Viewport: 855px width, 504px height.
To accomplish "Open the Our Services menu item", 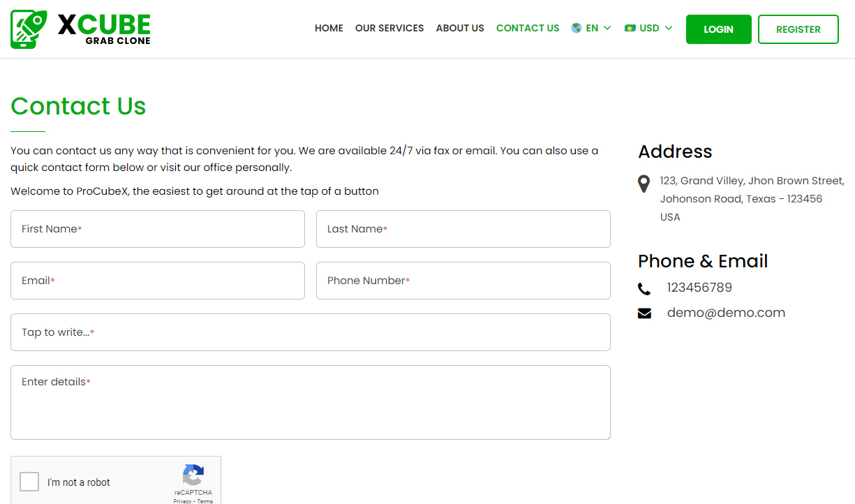I will pyautogui.click(x=389, y=28).
